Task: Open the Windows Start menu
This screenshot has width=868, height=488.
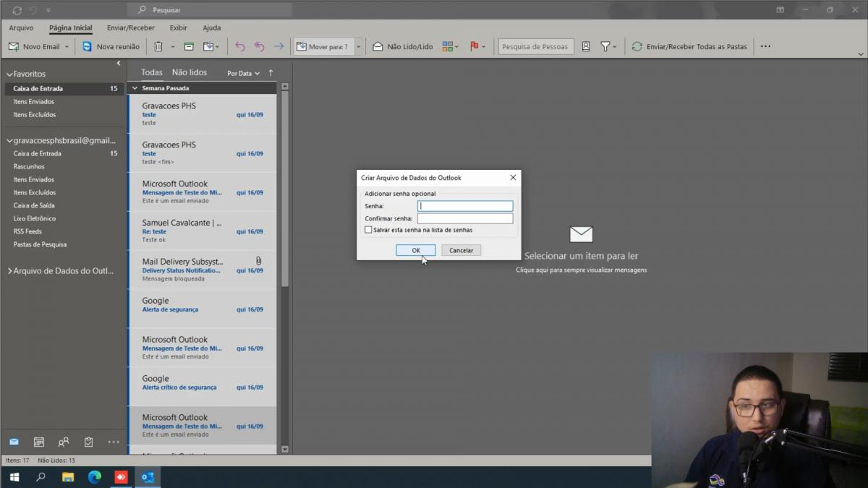Action: tap(14, 477)
